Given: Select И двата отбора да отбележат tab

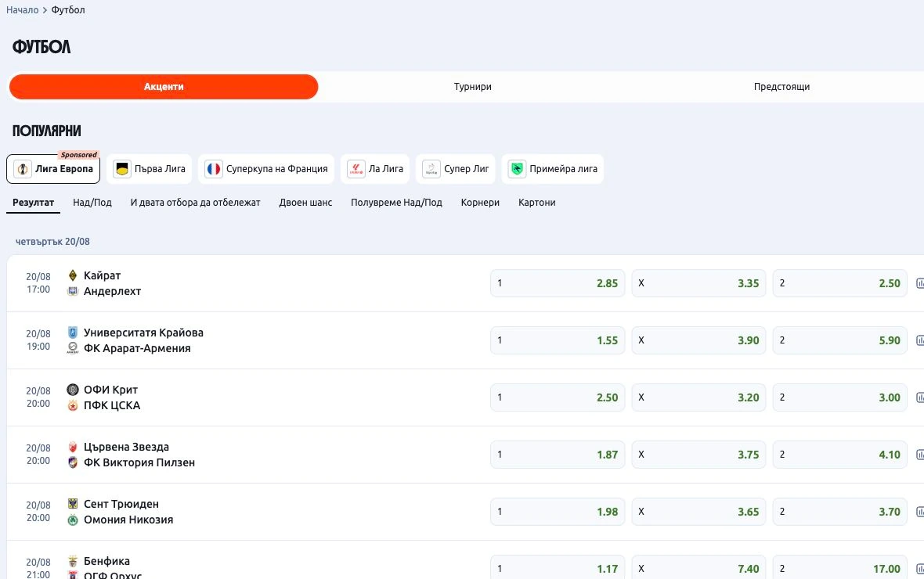Looking at the screenshot, I should tap(195, 203).
